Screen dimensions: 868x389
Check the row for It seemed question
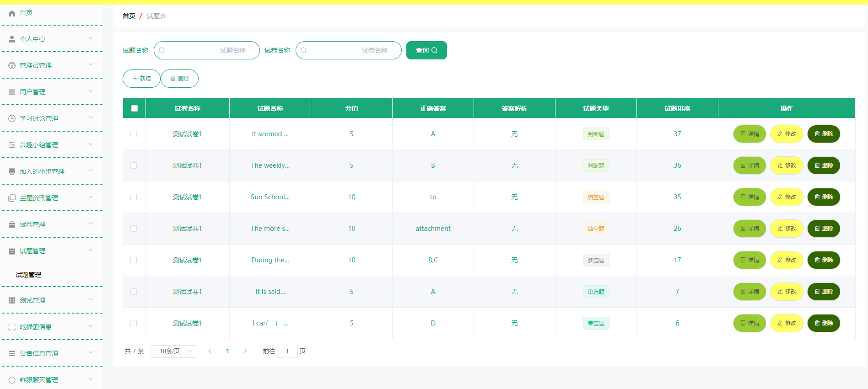[x=134, y=134]
